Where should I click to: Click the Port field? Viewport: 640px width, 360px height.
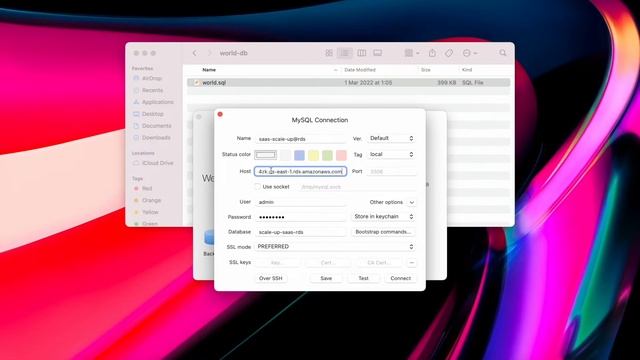391,172
